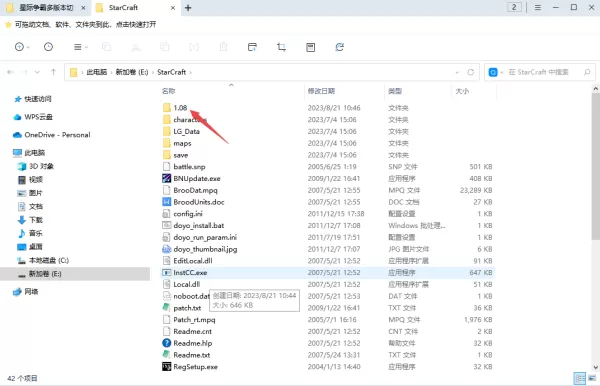The image size is (600, 386).
Task: Go back using the left arrow
Action: pyautogui.click(x=10, y=72)
